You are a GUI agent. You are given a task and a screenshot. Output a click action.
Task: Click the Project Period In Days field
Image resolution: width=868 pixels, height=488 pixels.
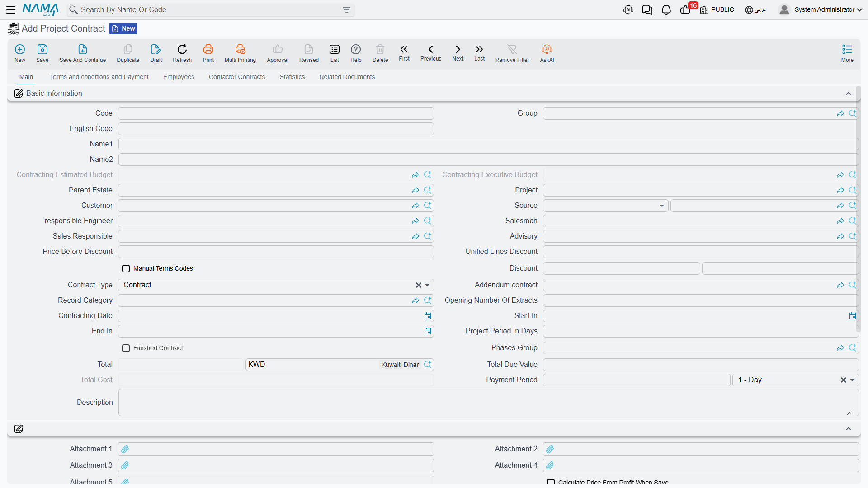click(700, 331)
